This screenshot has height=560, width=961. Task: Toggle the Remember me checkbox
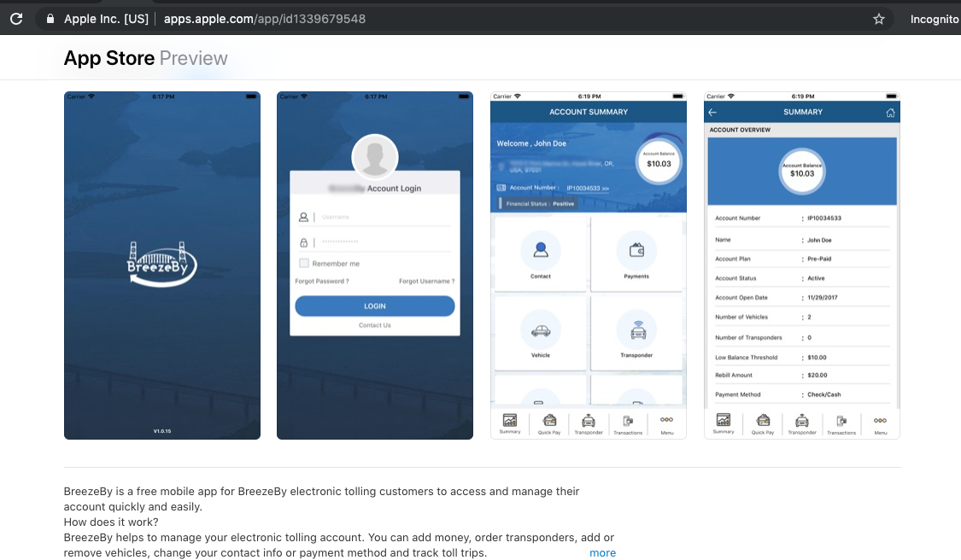[304, 264]
